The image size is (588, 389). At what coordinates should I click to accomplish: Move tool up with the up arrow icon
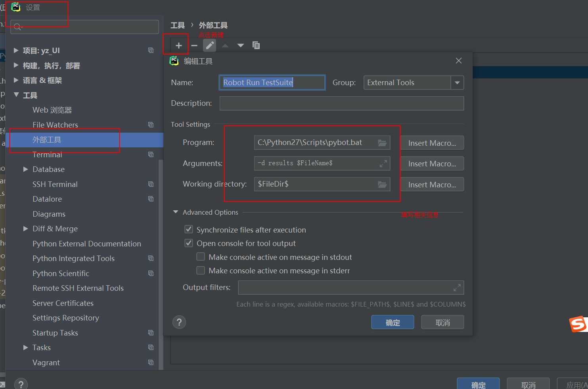click(x=225, y=46)
